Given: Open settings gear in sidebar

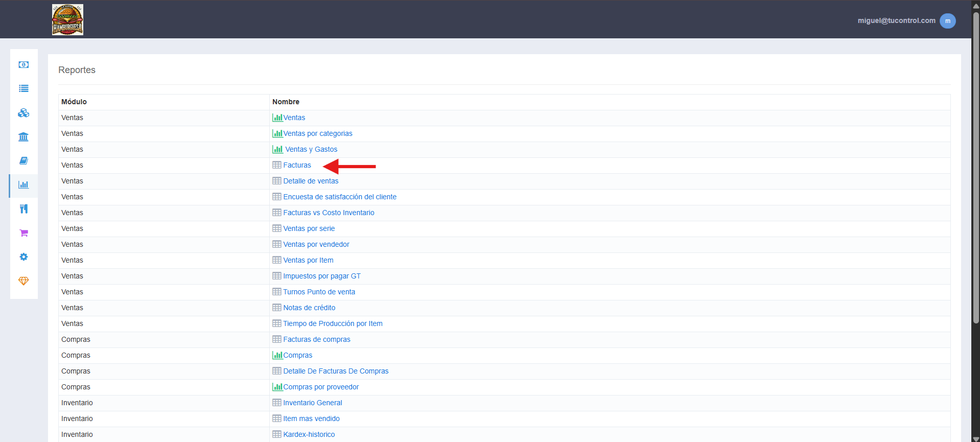Looking at the screenshot, I should (24, 257).
